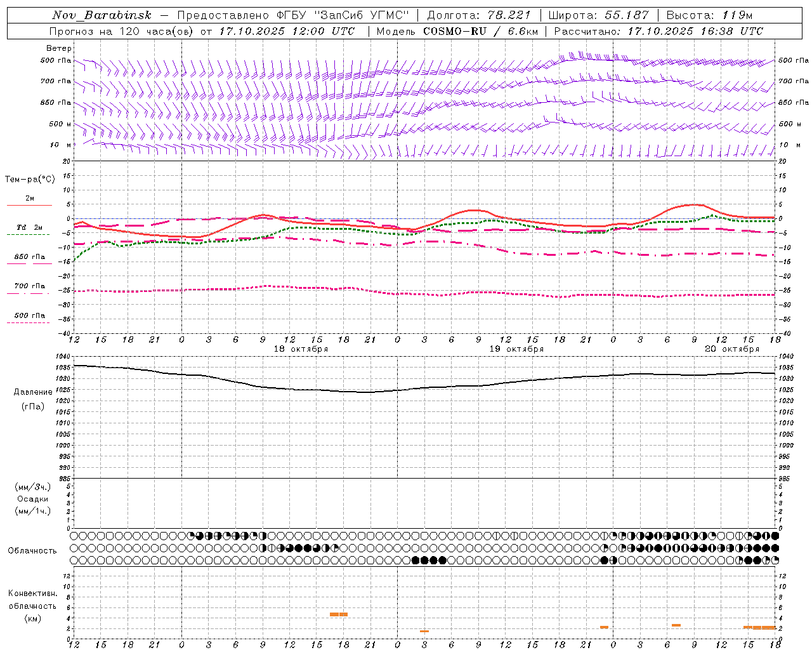The height and width of the screenshot is (650, 812).
Task: Click orange convective bar at 19 October 03h
Action: (x=424, y=631)
